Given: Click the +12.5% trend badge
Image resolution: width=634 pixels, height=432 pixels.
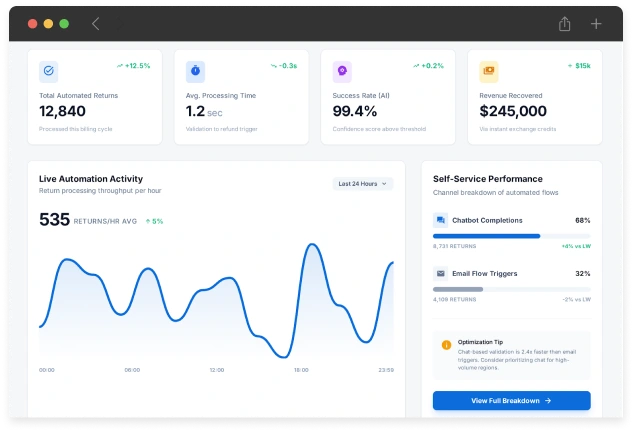Looking at the screenshot, I should pyautogui.click(x=133, y=66).
